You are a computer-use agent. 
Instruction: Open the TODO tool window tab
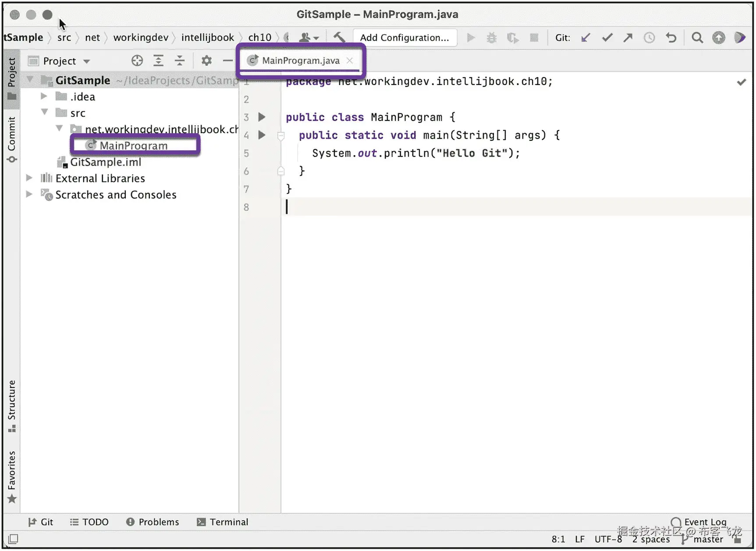[89, 522]
